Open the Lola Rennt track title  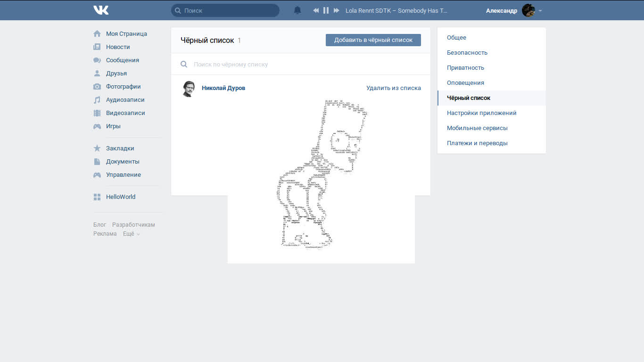click(x=396, y=10)
